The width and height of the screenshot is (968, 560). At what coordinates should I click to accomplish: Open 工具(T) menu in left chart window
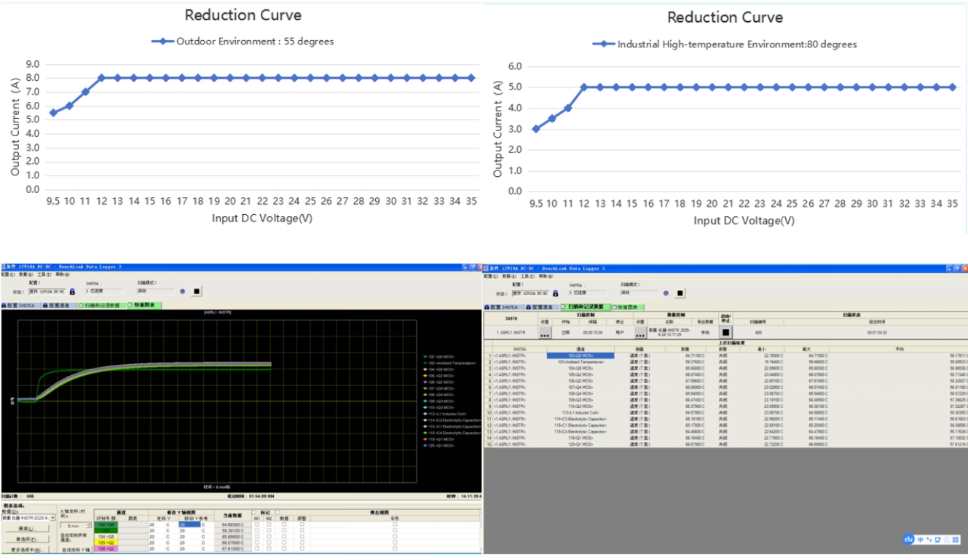(x=44, y=275)
